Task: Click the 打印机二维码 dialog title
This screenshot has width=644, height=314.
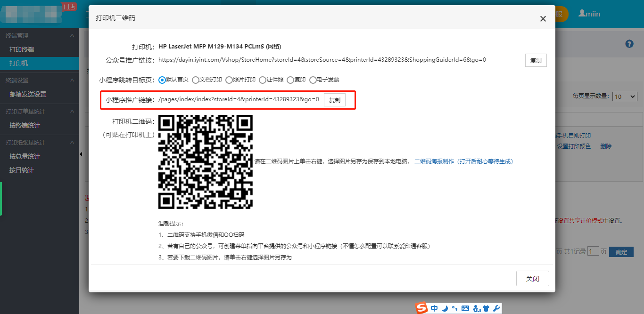Action: pos(116,18)
